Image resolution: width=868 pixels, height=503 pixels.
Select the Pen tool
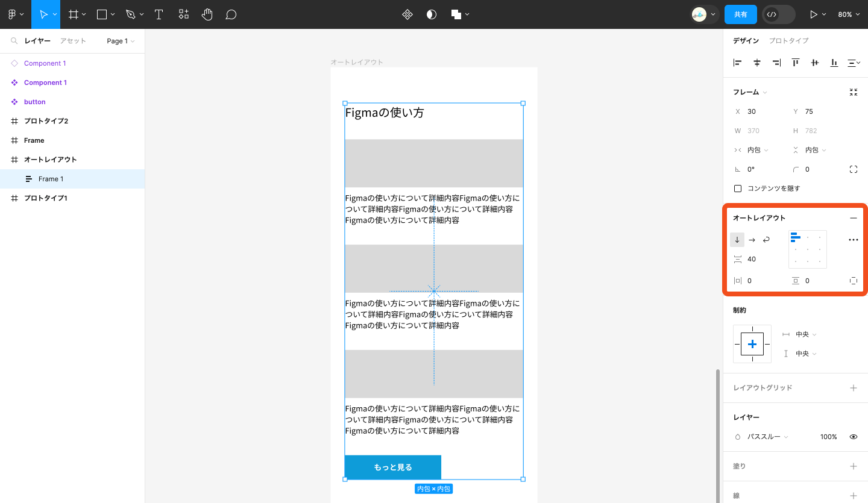131,14
